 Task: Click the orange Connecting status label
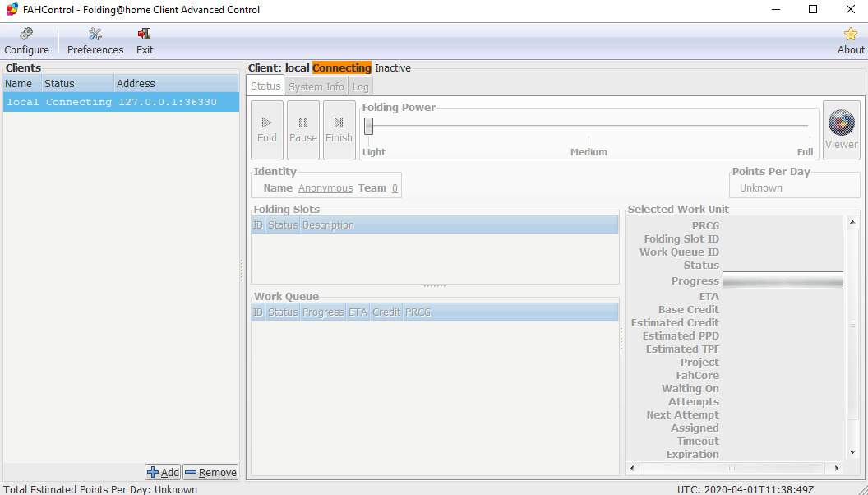pos(342,68)
